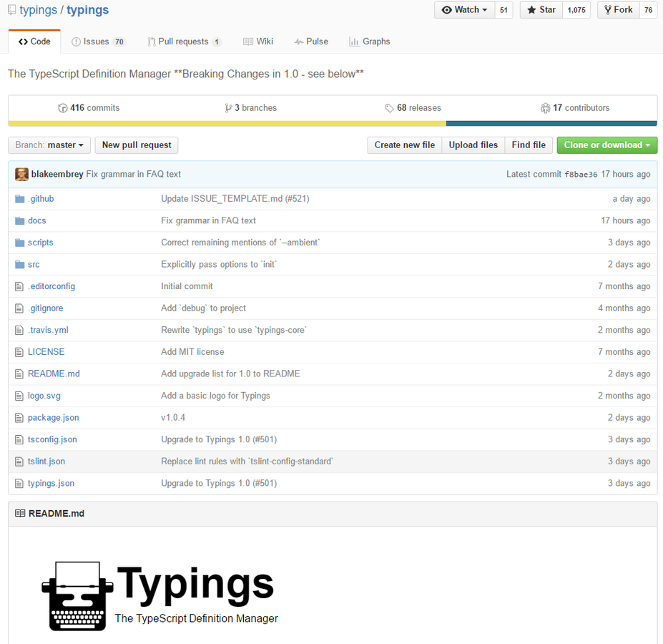
Task: Click the scripts folder icon
Action: (x=20, y=243)
